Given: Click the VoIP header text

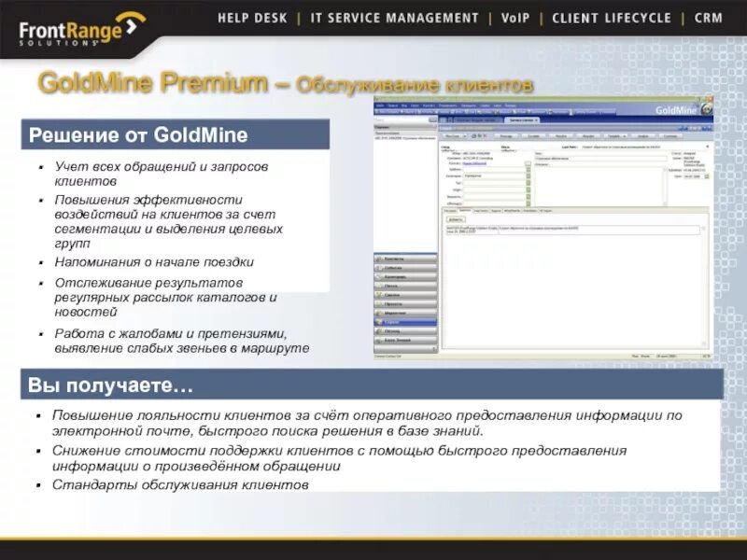Looking at the screenshot, I should coord(515,18).
